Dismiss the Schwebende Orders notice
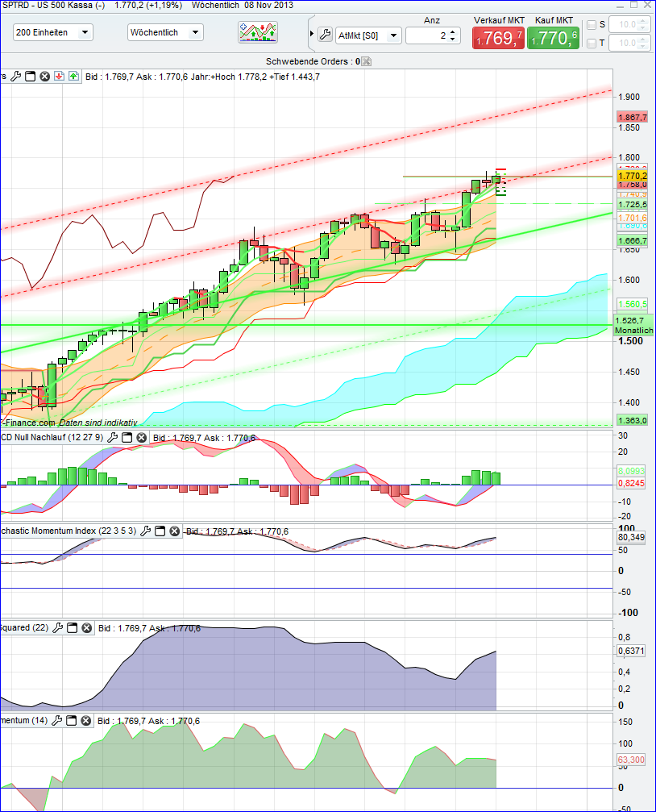The image size is (656, 812). (x=366, y=62)
